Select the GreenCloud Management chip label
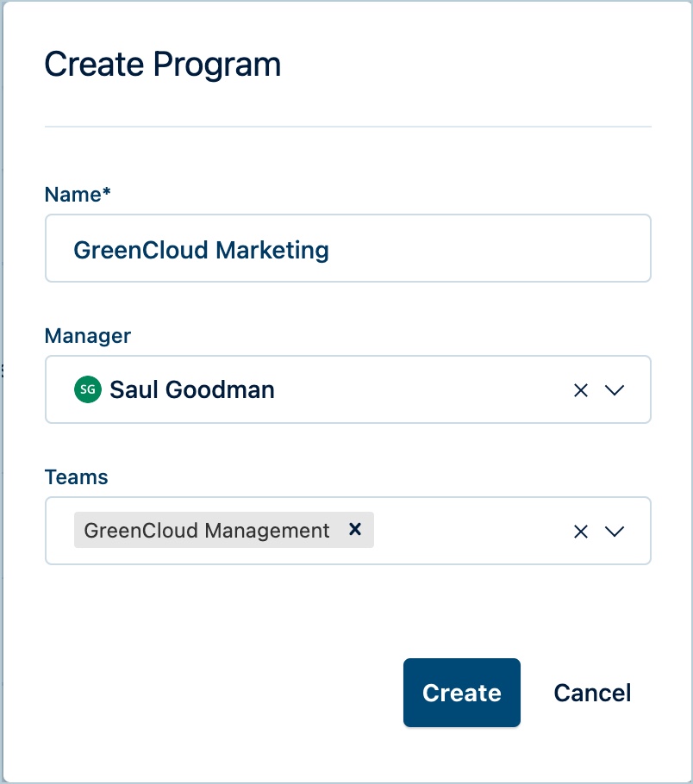 207,530
